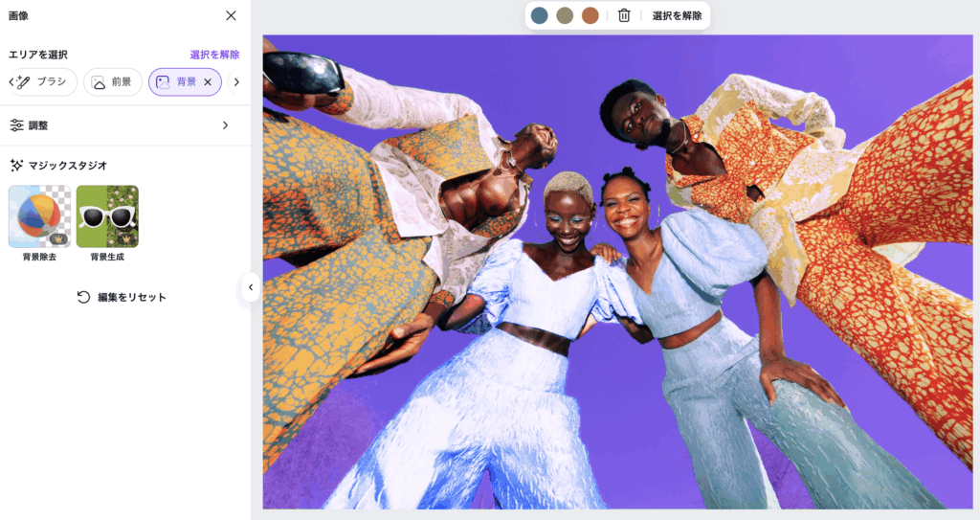
Task: Click 選択を解除 in the top floating toolbar
Action: pyautogui.click(x=677, y=15)
